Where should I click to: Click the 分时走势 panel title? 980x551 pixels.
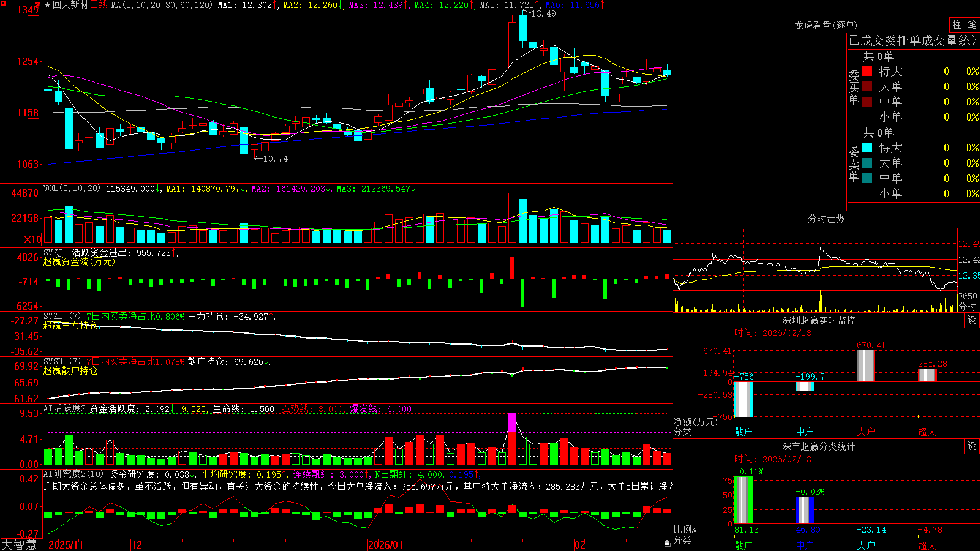(826, 219)
